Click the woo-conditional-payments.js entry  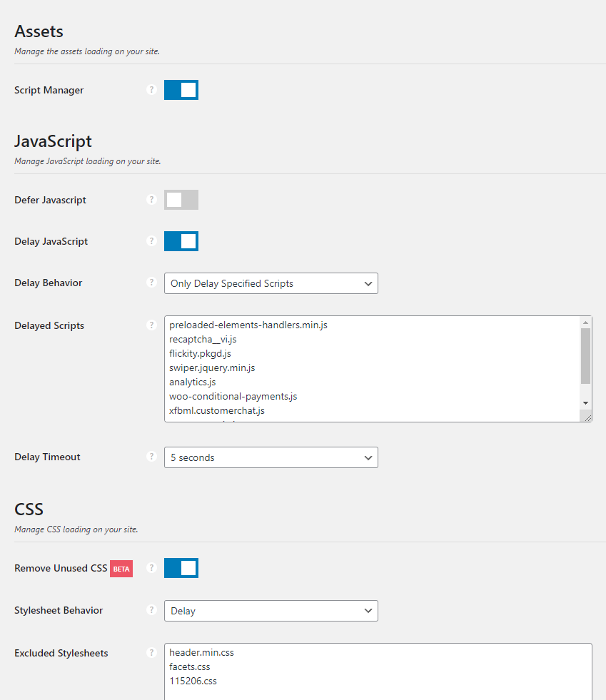(x=233, y=397)
